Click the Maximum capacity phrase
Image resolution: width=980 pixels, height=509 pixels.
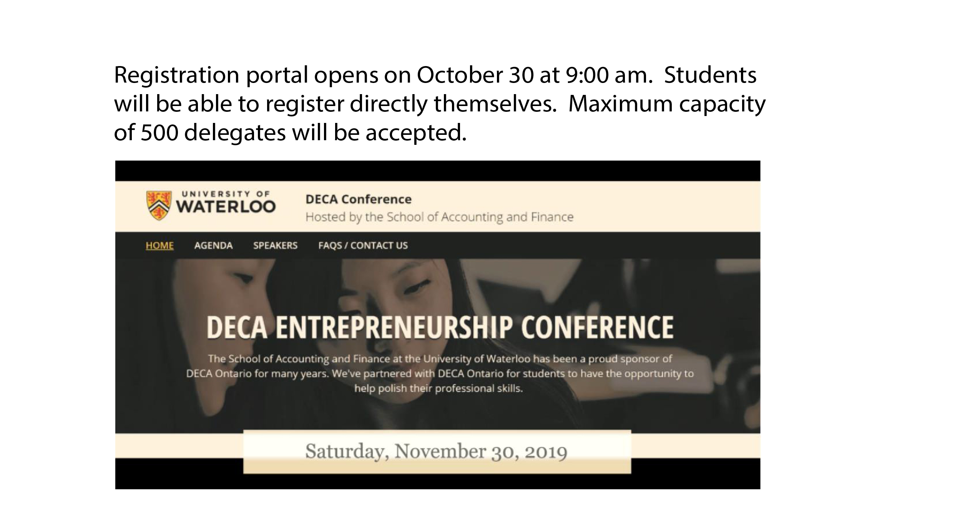(667, 104)
